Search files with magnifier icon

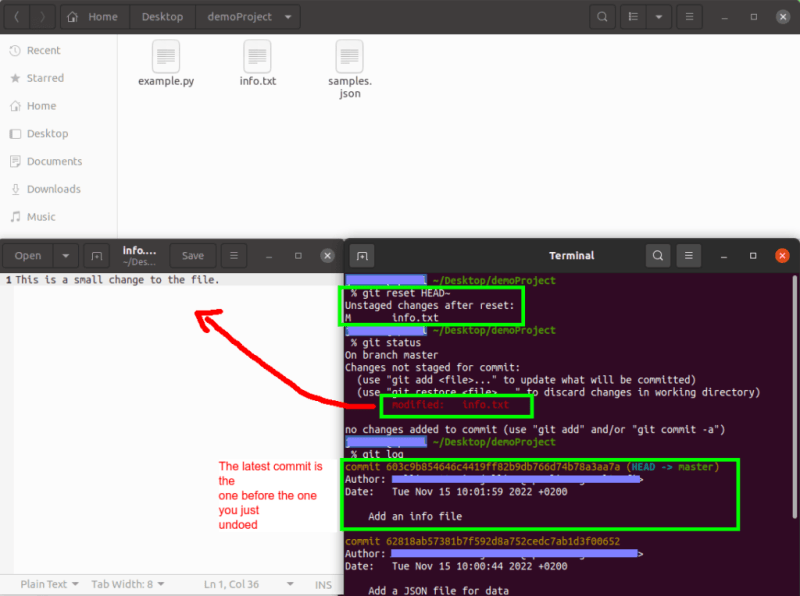pyautogui.click(x=602, y=17)
